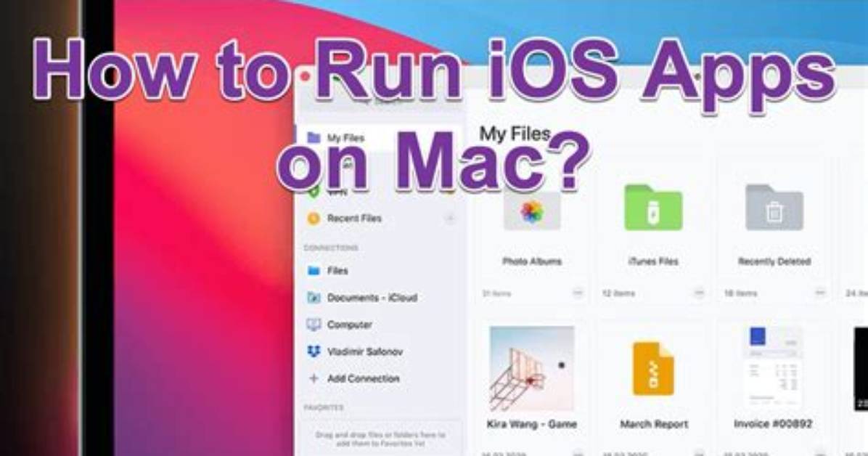Open the more options button under iTunes Files
Viewport: 868px width, 456px height.
pos(699,293)
